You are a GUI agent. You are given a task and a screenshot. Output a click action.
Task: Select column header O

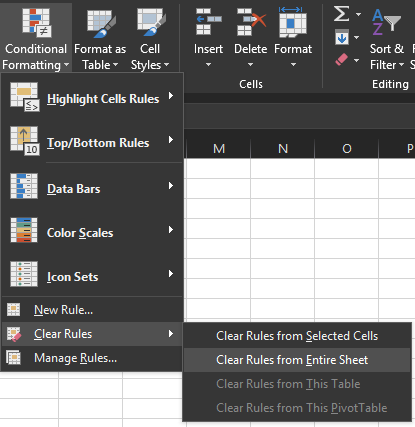[x=347, y=148]
